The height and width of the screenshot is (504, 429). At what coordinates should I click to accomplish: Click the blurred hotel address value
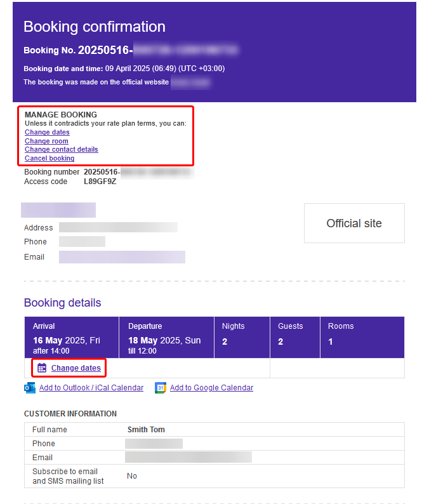(118, 228)
